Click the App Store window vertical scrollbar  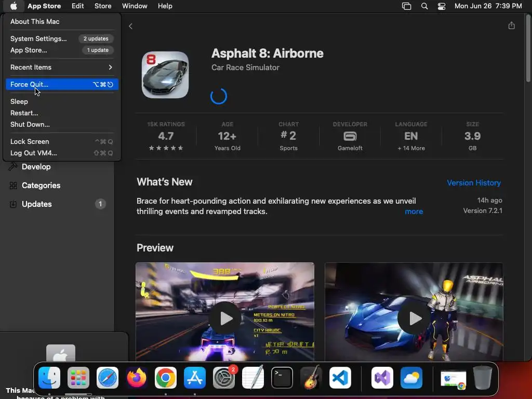click(528, 48)
